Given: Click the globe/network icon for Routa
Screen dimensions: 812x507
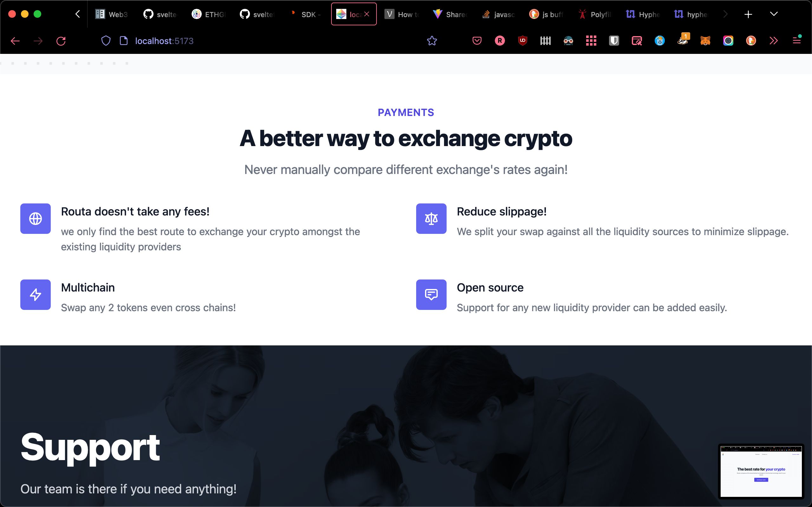Looking at the screenshot, I should click(36, 218).
